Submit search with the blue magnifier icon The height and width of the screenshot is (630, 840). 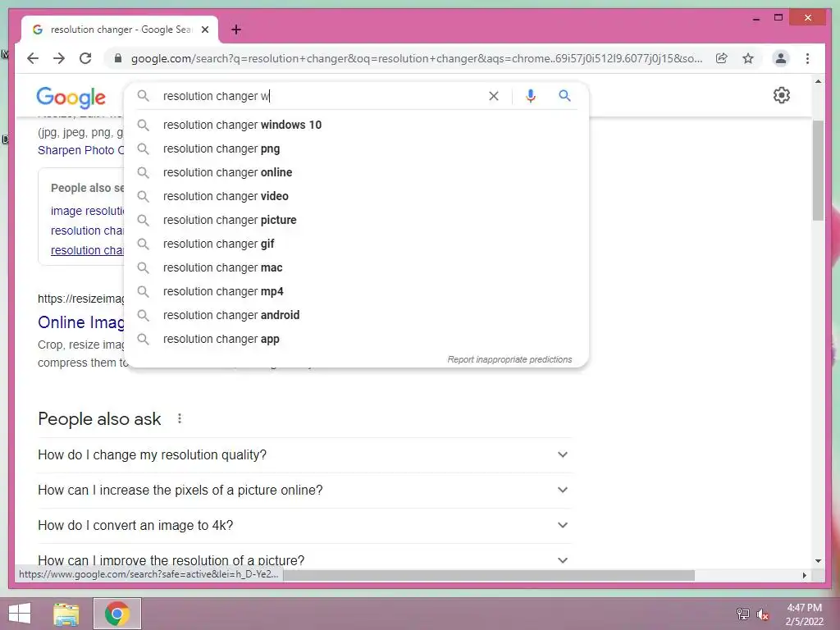(x=564, y=96)
